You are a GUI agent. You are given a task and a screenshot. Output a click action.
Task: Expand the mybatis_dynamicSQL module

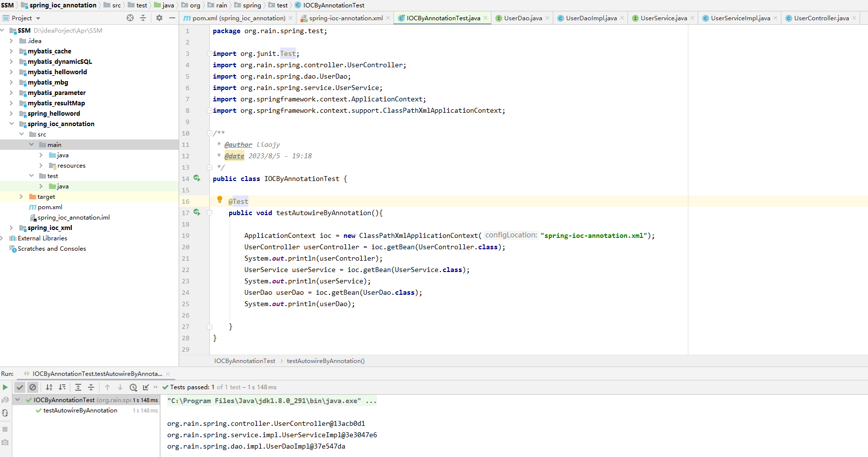[x=11, y=61]
